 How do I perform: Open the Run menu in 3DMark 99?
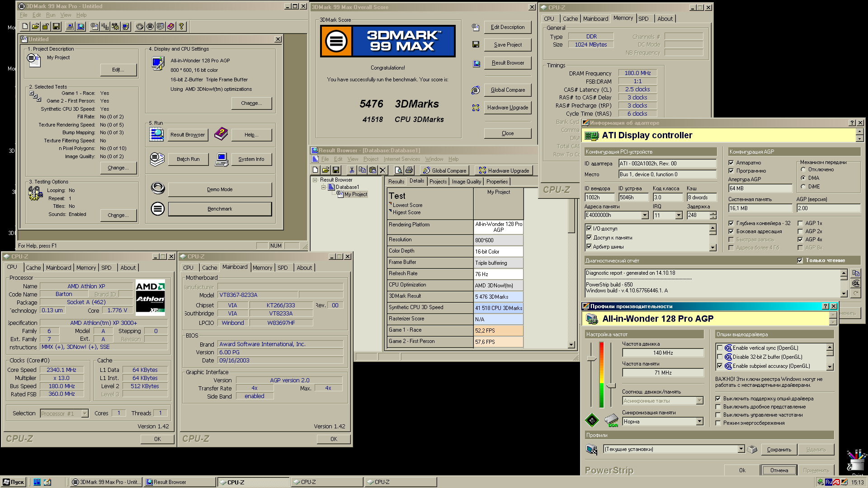coord(51,15)
